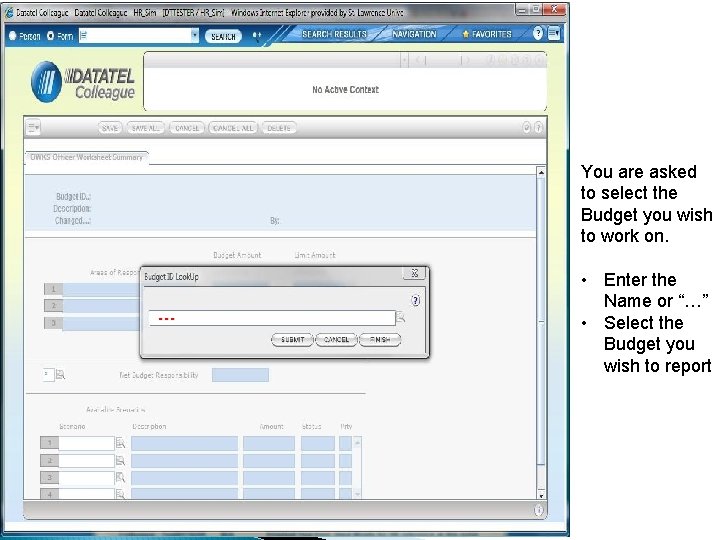Click Area of Responsibility row 2 field
The height and width of the screenshot is (540, 720).
click(101, 306)
